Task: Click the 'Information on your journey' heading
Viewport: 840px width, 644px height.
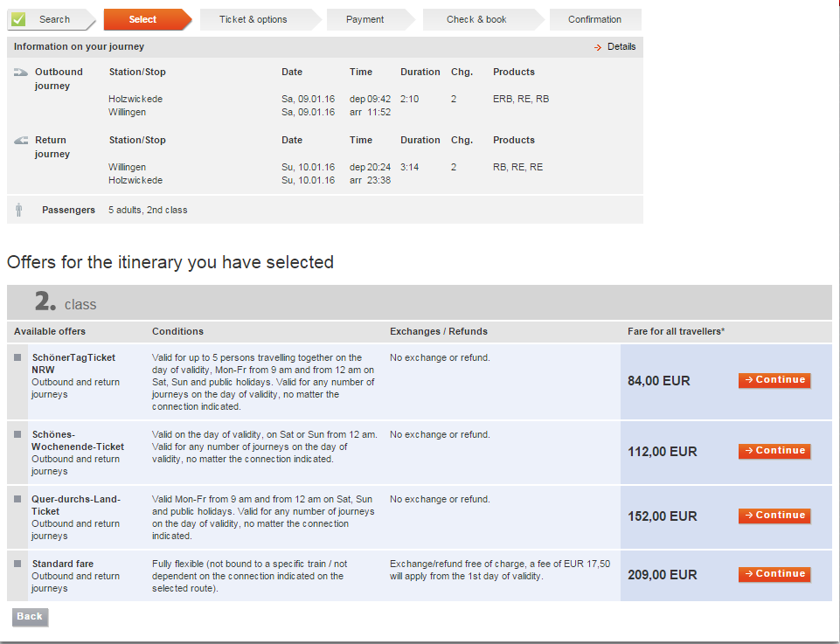Action: point(79,46)
